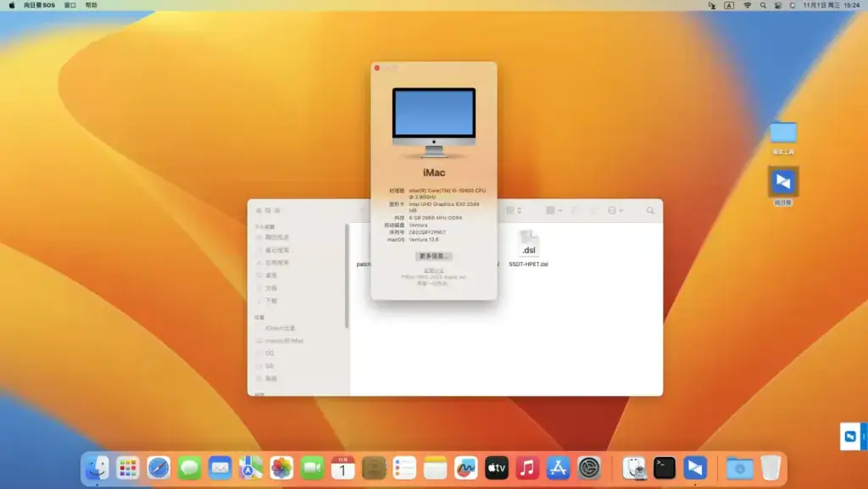Click the date and time in menu bar
This screenshot has height=489, width=868.
(832, 5)
